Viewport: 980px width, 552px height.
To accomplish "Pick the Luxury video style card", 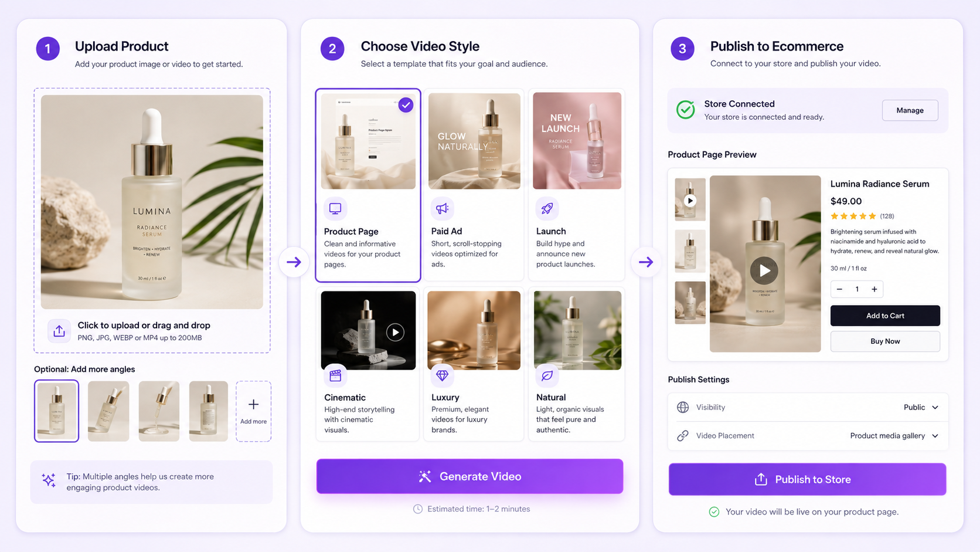I will point(474,364).
